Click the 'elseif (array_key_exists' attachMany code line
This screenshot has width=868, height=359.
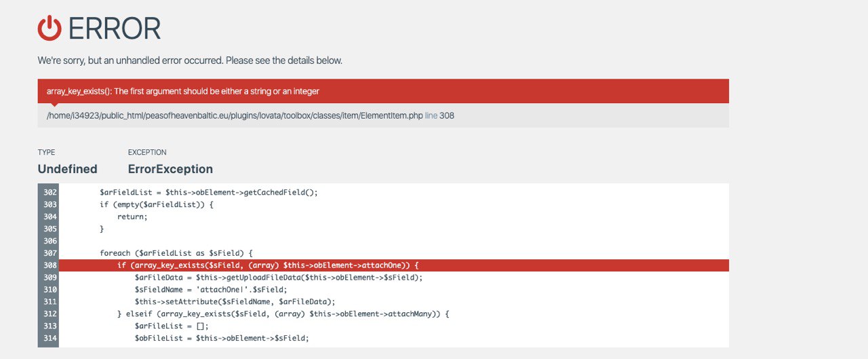click(283, 314)
